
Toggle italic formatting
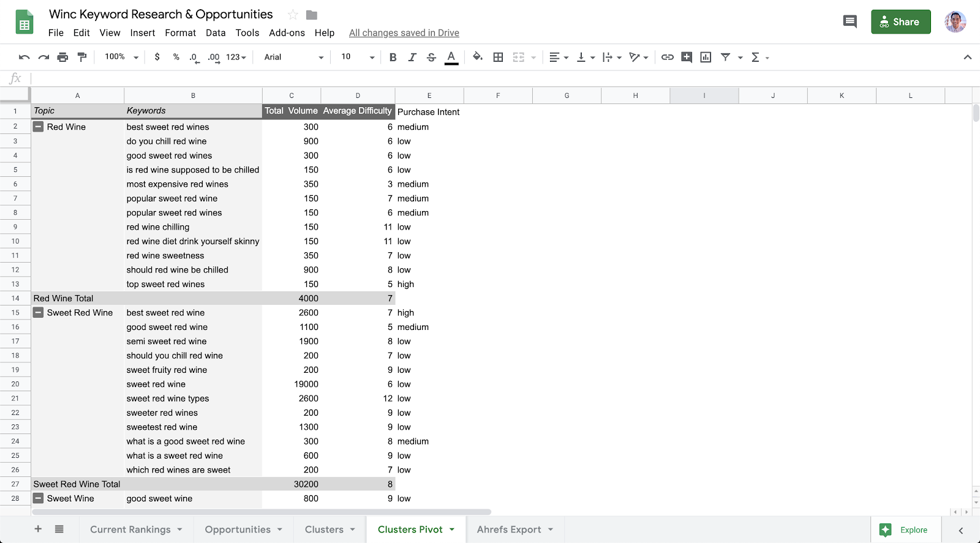[412, 57]
